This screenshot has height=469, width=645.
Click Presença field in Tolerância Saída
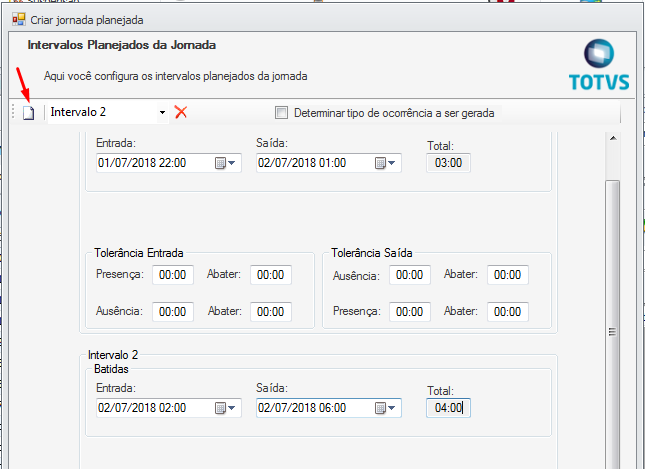410,312
